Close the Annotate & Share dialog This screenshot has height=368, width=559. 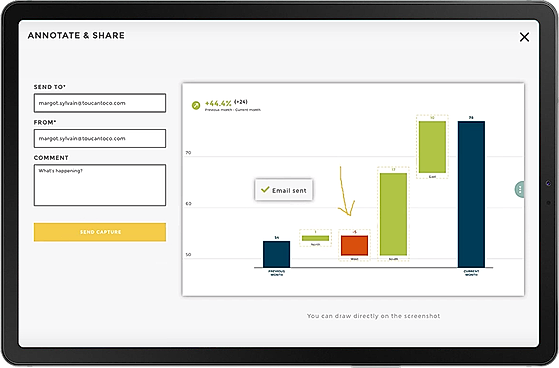[x=524, y=37]
